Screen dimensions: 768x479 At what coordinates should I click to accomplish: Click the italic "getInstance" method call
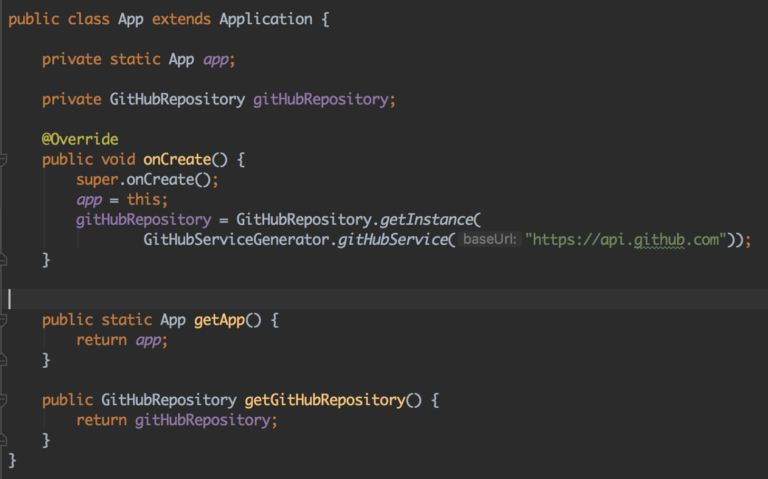point(426,219)
